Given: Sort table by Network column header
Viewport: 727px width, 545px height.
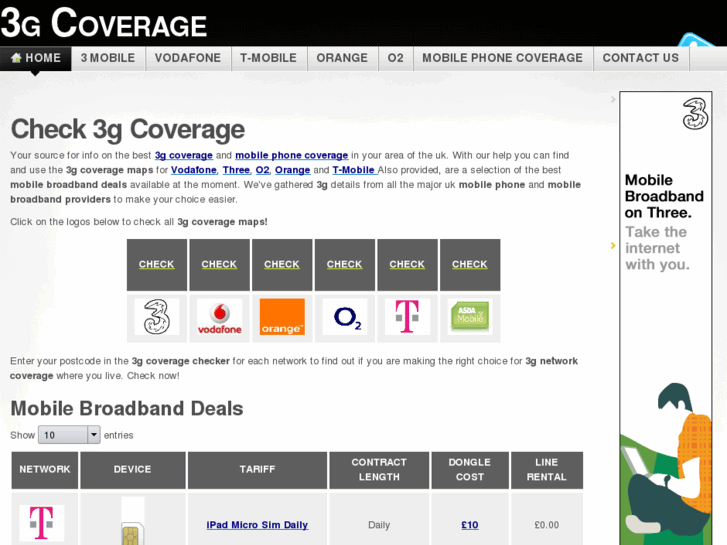Looking at the screenshot, I should 45,470.
